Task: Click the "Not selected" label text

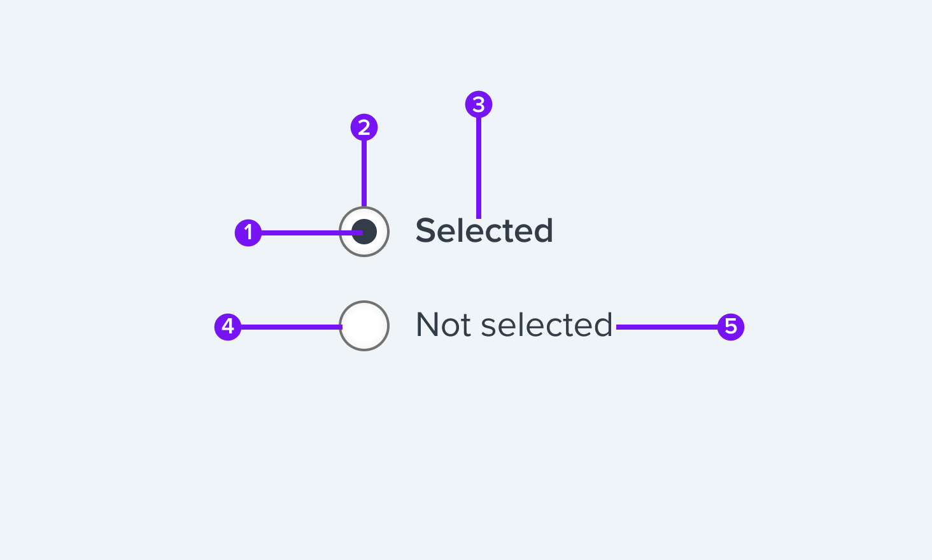Action: (514, 325)
